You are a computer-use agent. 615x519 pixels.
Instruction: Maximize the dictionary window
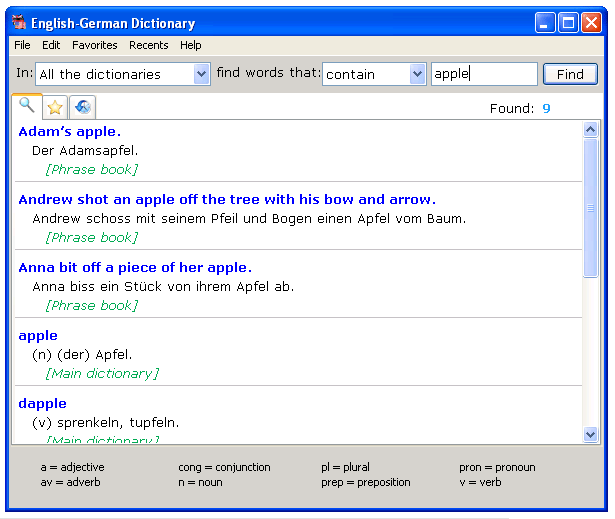pyautogui.click(x=568, y=23)
